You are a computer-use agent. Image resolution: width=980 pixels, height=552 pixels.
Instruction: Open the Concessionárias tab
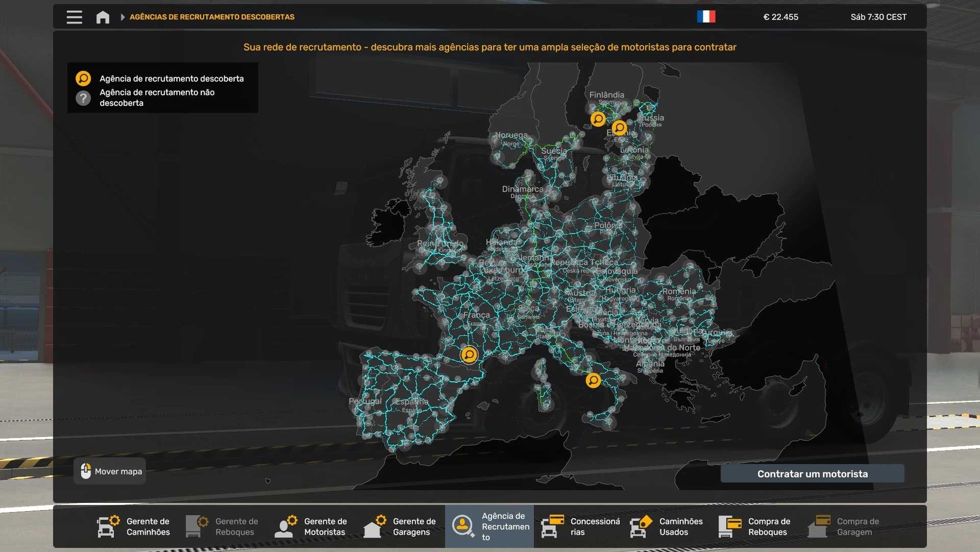tap(580, 526)
